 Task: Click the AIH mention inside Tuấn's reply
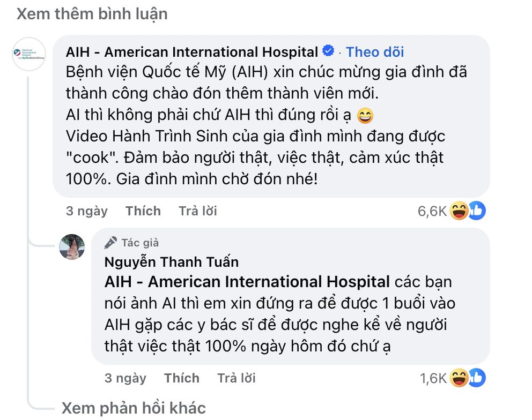247,281
